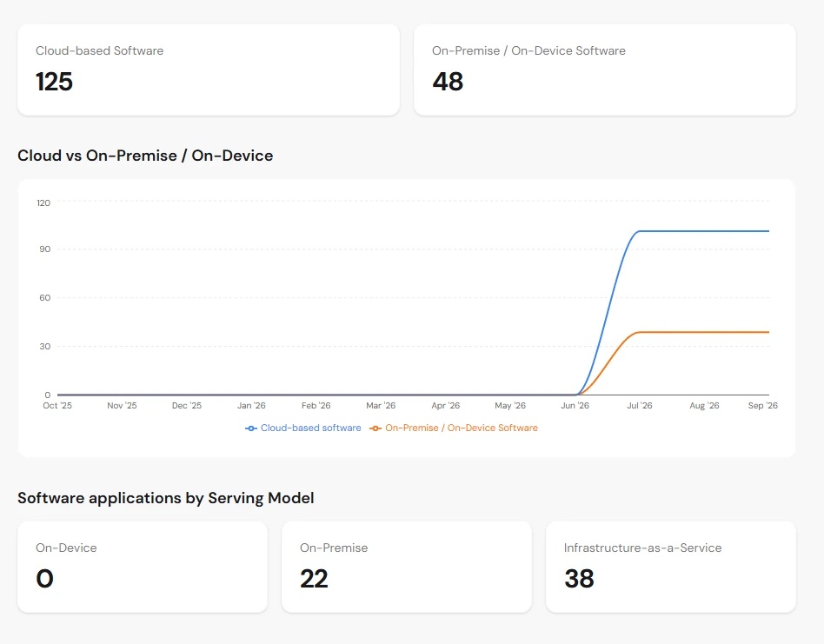Click the blue cloud line plateau on chart
824x644 pixels.
[x=704, y=231]
